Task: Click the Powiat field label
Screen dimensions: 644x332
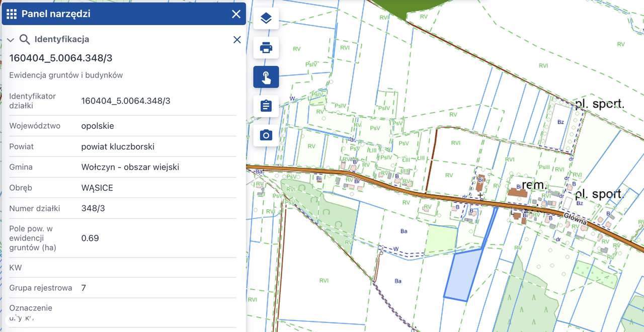Action: click(22, 146)
